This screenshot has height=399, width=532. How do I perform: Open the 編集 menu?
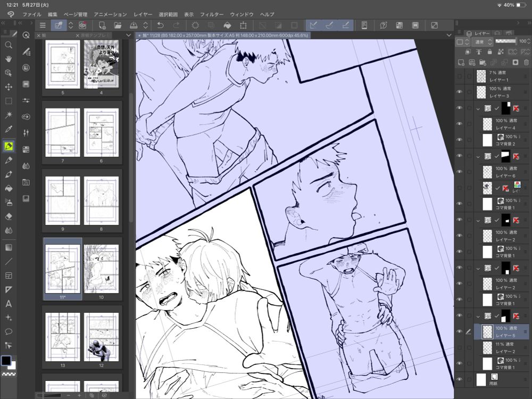pos(53,14)
